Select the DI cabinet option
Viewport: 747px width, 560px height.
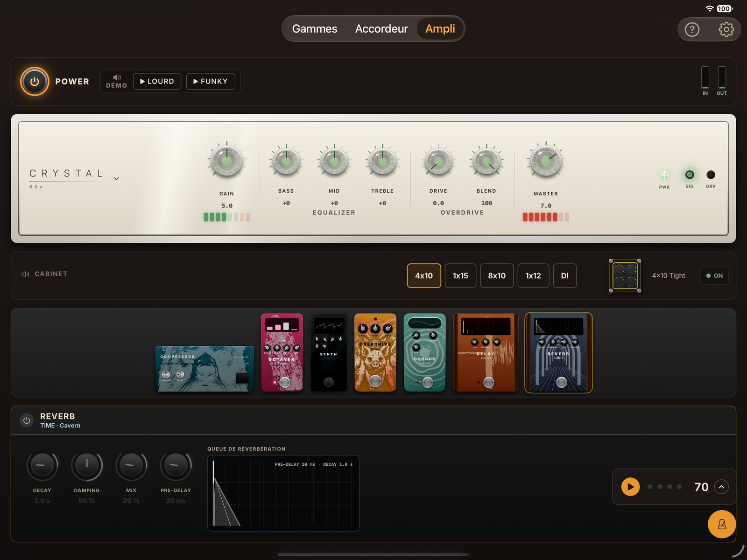[x=565, y=276]
